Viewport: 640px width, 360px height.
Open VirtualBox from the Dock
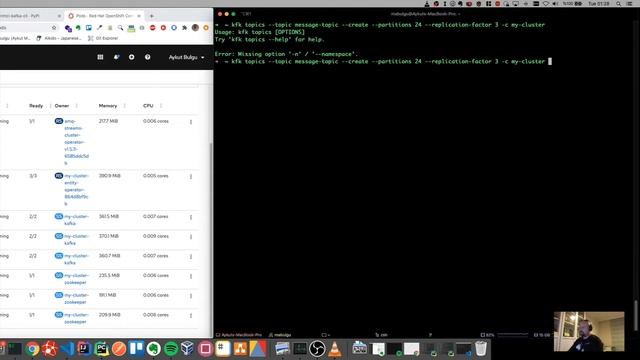click(188, 349)
